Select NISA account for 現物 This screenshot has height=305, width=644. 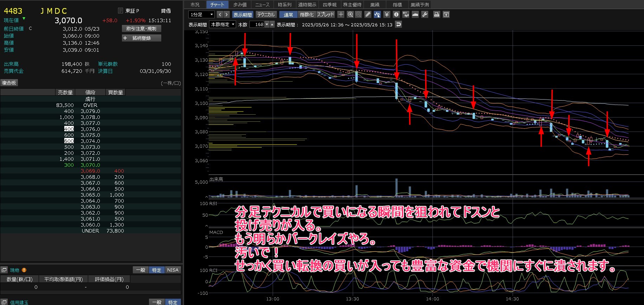[173, 270]
